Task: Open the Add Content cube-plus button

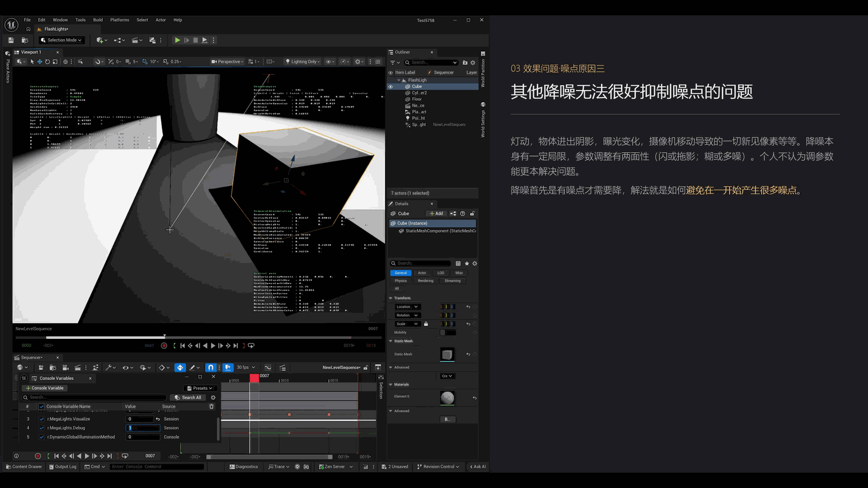Action: pos(101,40)
